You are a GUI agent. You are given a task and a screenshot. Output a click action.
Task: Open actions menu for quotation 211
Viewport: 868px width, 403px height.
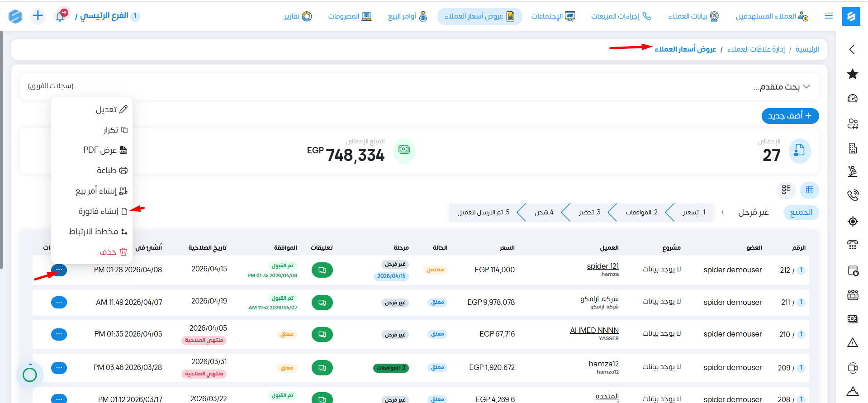(59, 302)
